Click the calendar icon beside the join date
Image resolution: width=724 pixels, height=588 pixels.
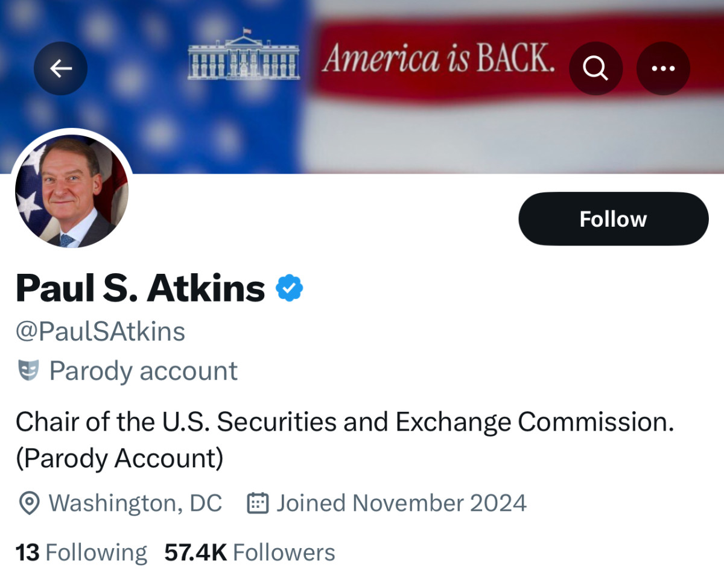[257, 502]
